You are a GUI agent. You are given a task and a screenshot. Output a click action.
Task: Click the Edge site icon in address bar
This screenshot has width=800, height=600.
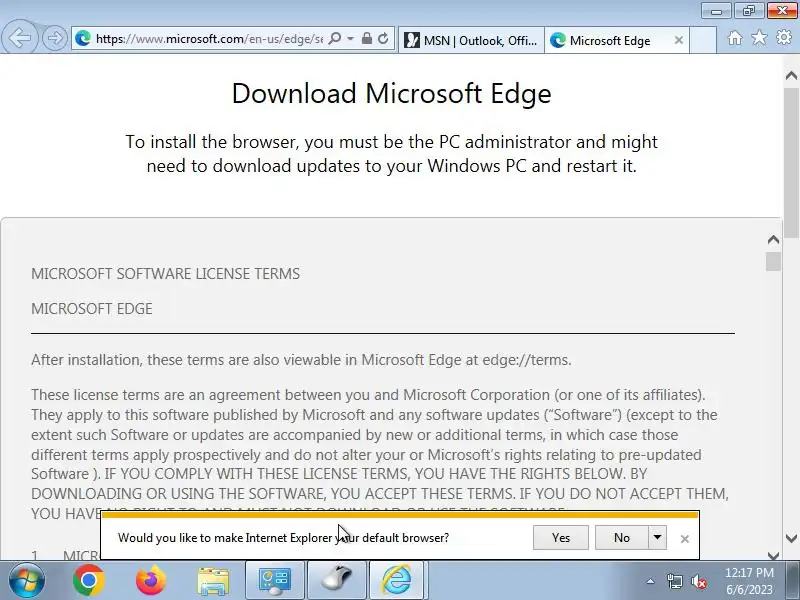[83, 38]
